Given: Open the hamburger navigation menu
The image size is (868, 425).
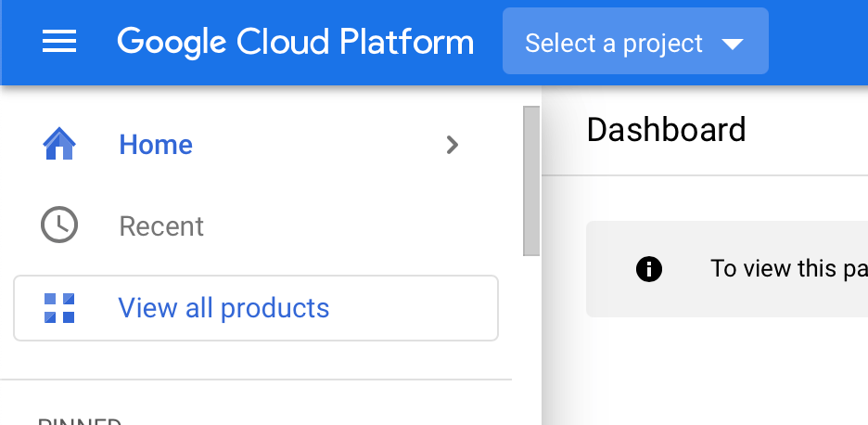Looking at the screenshot, I should (x=59, y=42).
